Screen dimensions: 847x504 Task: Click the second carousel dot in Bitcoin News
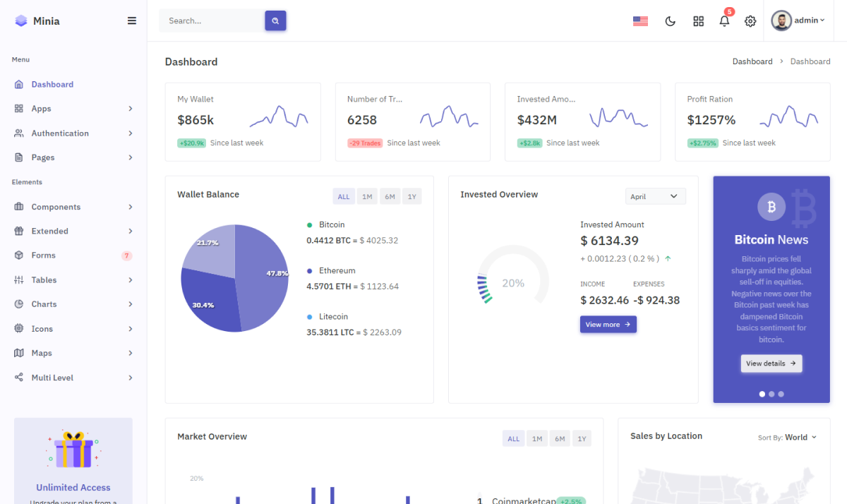(771, 394)
